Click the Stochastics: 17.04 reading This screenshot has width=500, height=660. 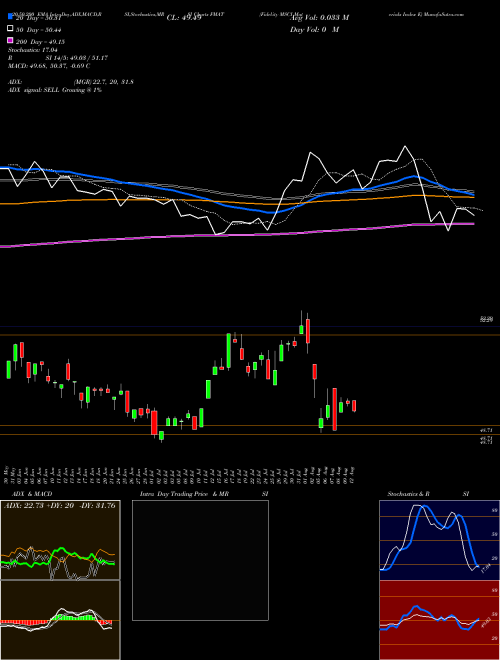(33, 50)
